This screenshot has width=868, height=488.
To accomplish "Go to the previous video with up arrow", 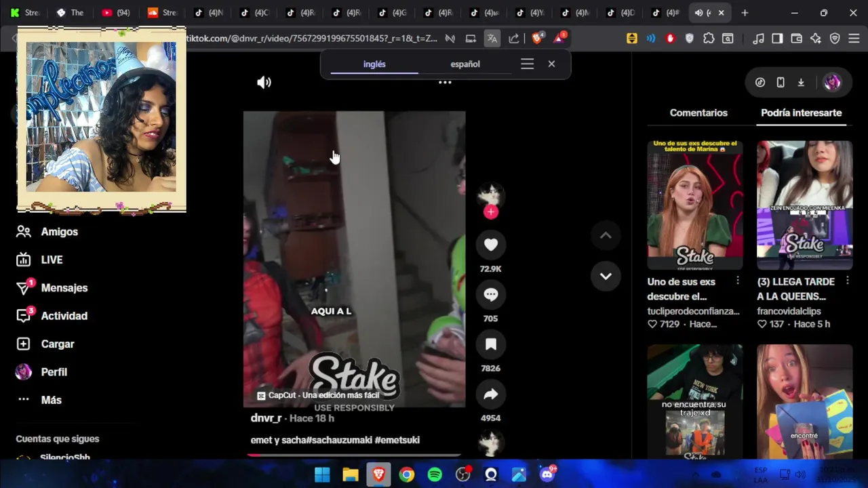I will (606, 235).
